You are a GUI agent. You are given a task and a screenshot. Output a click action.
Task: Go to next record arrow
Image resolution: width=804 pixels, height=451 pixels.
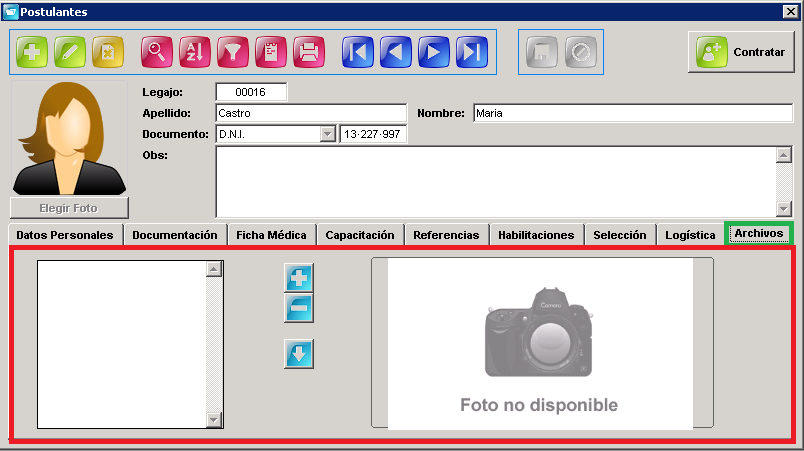click(434, 52)
